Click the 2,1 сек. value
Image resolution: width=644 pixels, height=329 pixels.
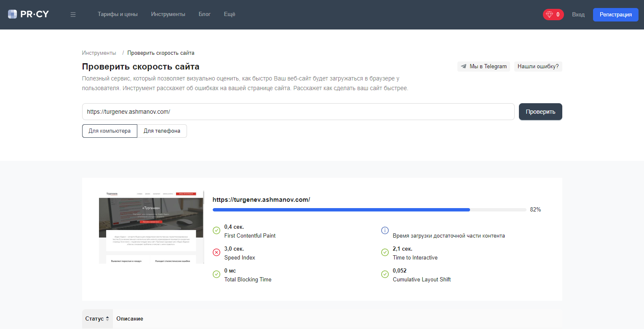[x=403, y=249]
